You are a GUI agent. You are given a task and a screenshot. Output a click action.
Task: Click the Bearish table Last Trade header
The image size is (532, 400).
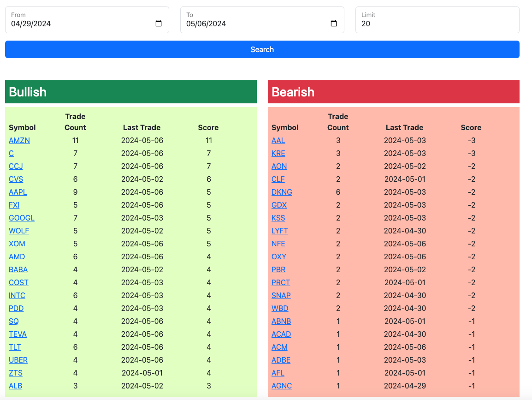[x=404, y=128]
